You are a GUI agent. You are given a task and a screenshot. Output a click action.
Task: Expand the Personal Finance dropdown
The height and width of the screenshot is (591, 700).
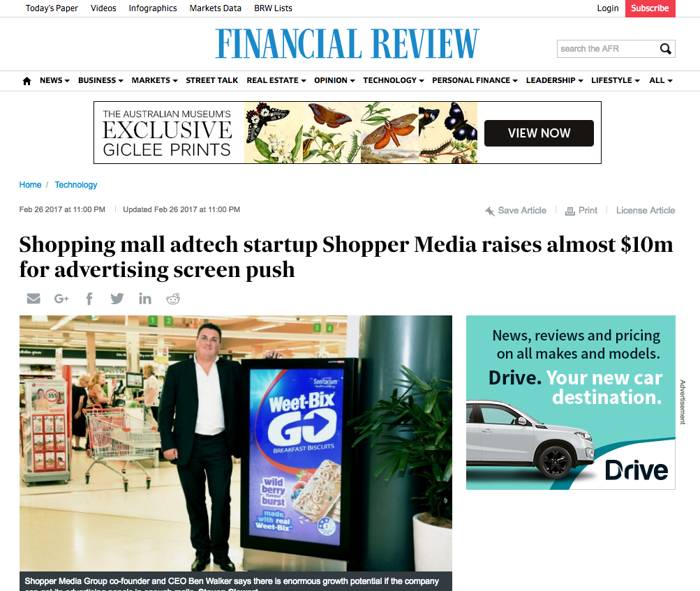tap(475, 80)
